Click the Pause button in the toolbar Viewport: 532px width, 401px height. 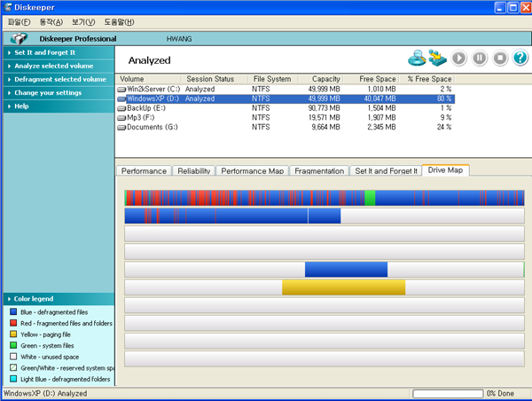click(480, 58)
